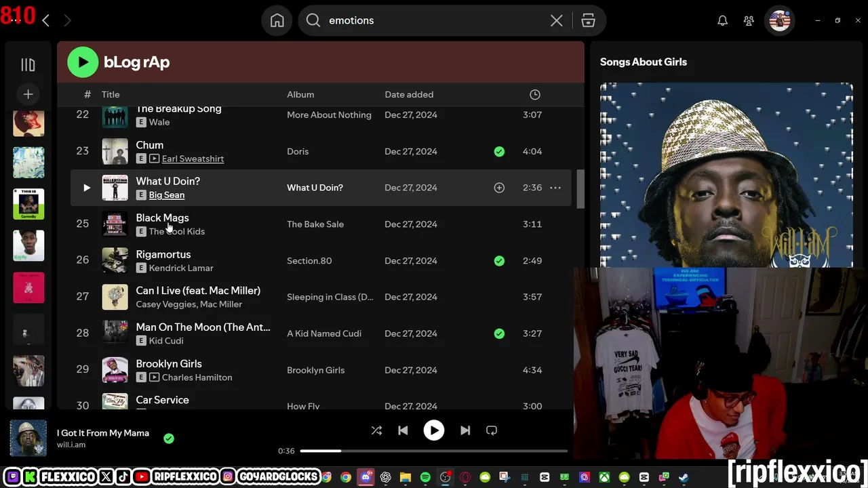The height and width of the screenshot is (488, 868).
Task: Open the Spotify Home page
Action: pos(277,20)
